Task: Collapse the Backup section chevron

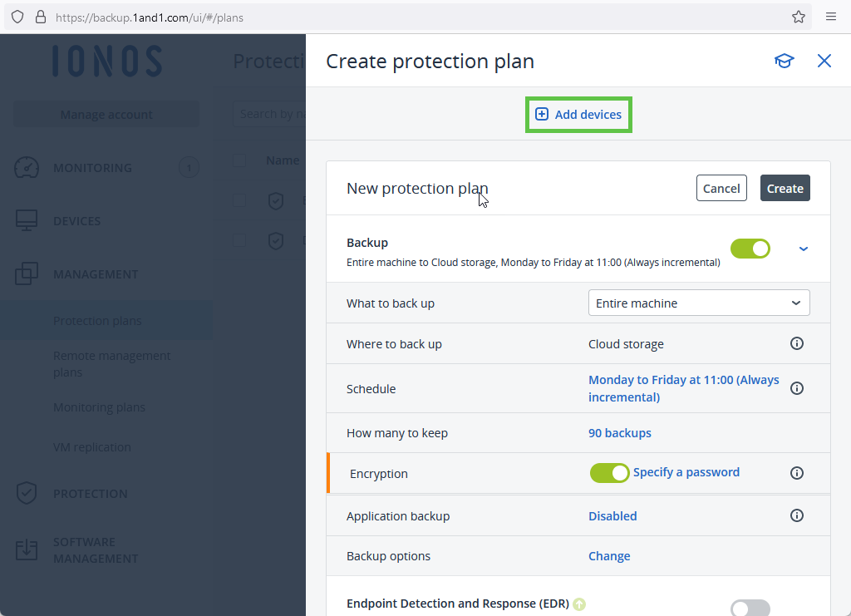Action: (x=803, y=249)
